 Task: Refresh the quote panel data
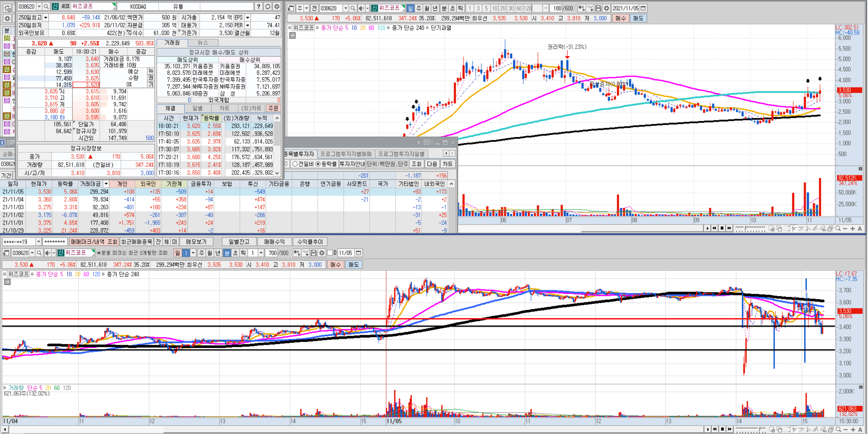(268, 6)
